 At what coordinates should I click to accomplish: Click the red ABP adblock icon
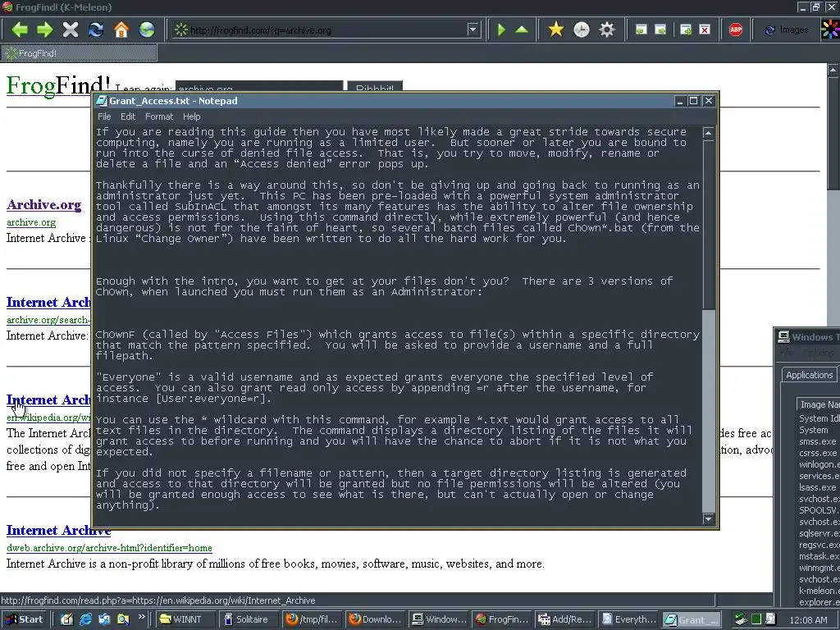(736, 30)
